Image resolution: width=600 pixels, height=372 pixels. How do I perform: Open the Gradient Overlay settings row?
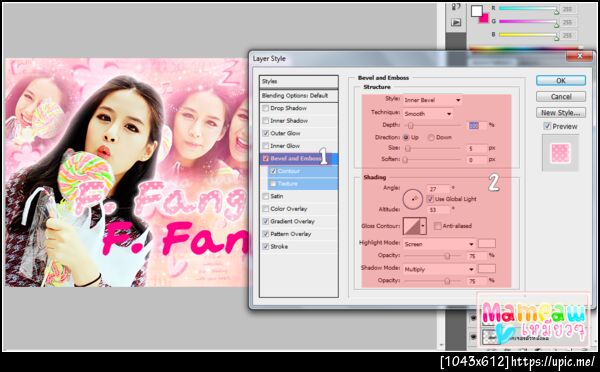tap(298, 221)
